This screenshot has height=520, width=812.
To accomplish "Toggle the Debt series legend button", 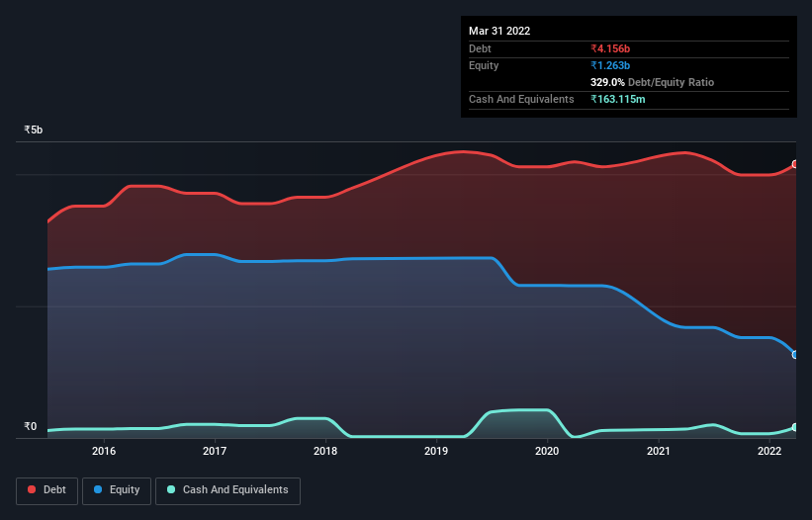I will (x=47, y=490).
